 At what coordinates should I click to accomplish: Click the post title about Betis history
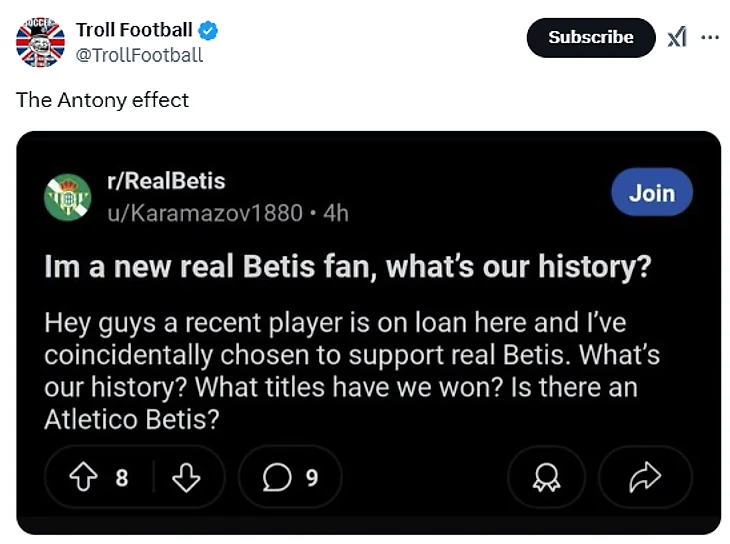pos(347,267)
